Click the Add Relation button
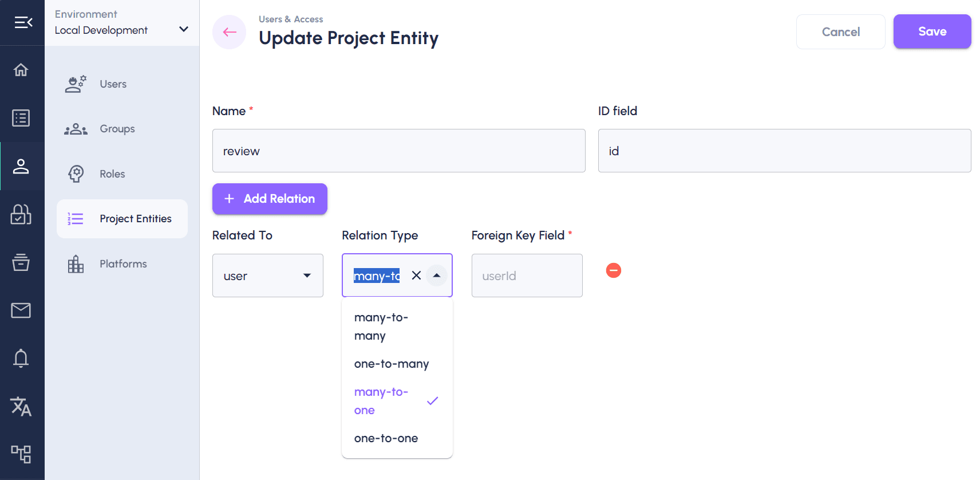 coord(270,199)
